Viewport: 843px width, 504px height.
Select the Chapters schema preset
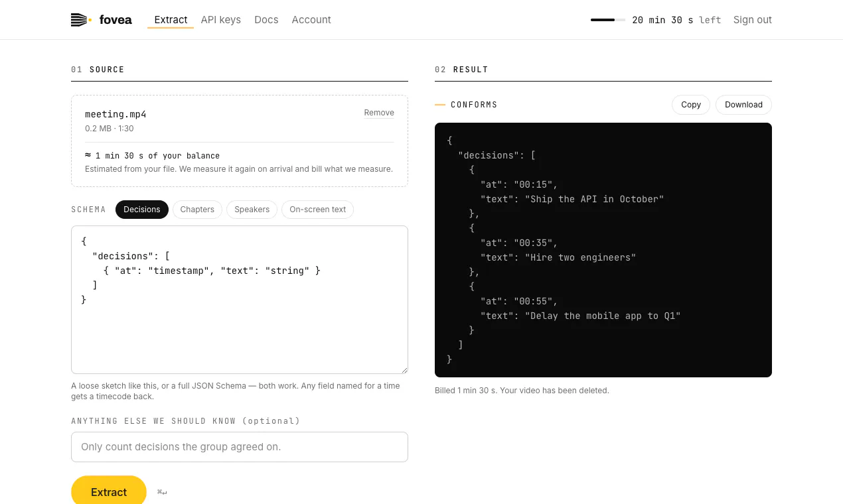pyautogui.click(x=197, y=210)
